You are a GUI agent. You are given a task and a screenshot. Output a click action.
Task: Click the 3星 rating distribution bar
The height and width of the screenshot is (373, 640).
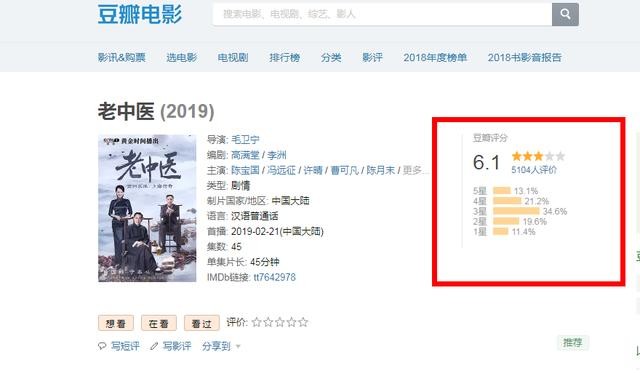coord(516,211)
